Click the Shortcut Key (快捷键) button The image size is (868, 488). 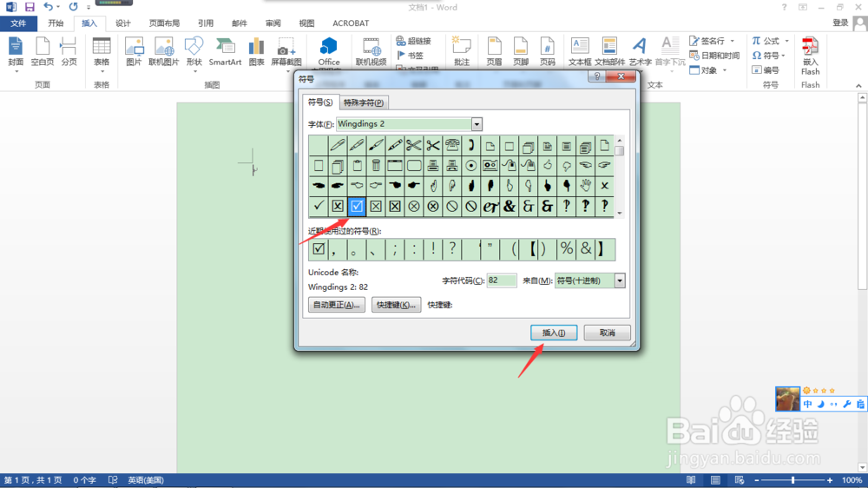tap(397, 305)
